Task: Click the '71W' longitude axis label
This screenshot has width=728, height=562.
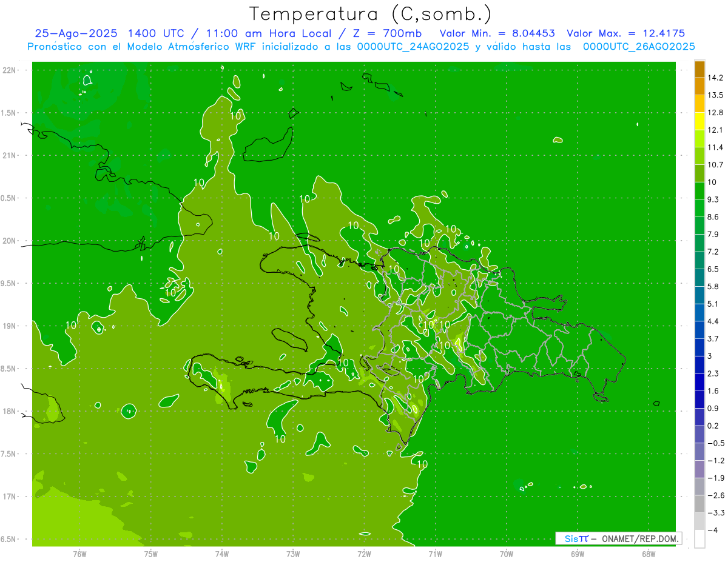Action: point(435,554)
